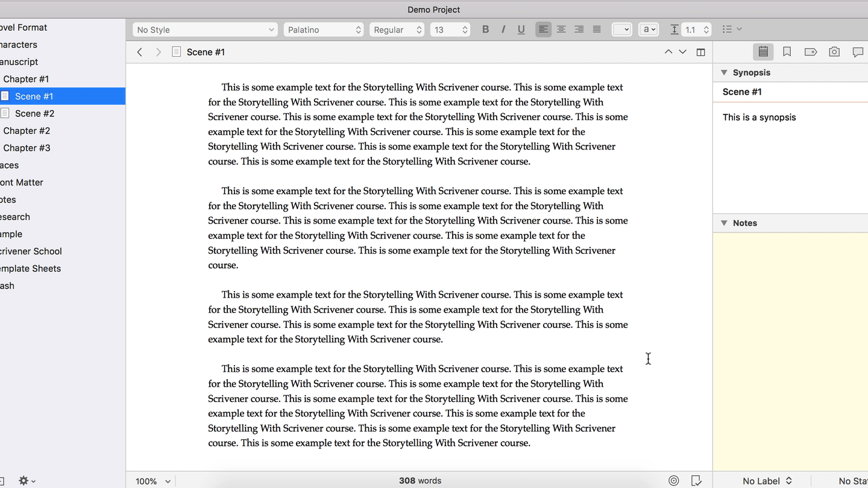Open the Regular font weight dropdown
Viewport: 868px width, 488px height.
tap(397, 30)
